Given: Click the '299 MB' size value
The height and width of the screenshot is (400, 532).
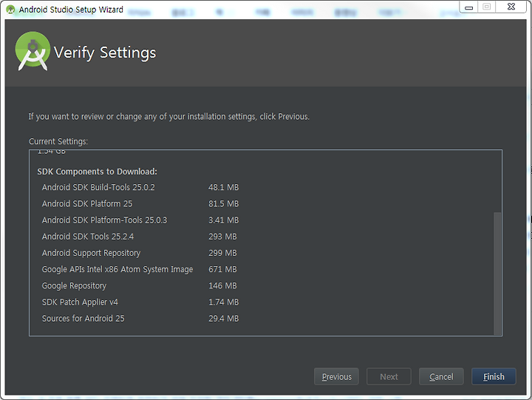Looking at the screenshot, I should click(222, 253).
